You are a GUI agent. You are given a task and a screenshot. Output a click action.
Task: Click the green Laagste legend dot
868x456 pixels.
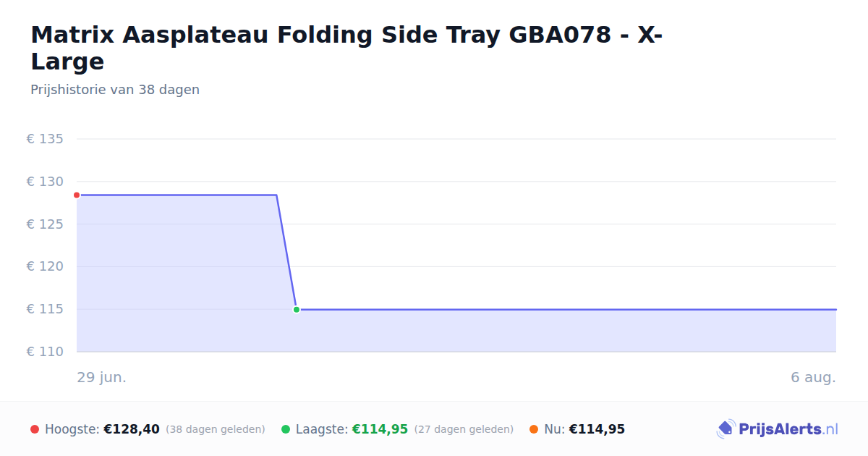(x=286, y=429)
